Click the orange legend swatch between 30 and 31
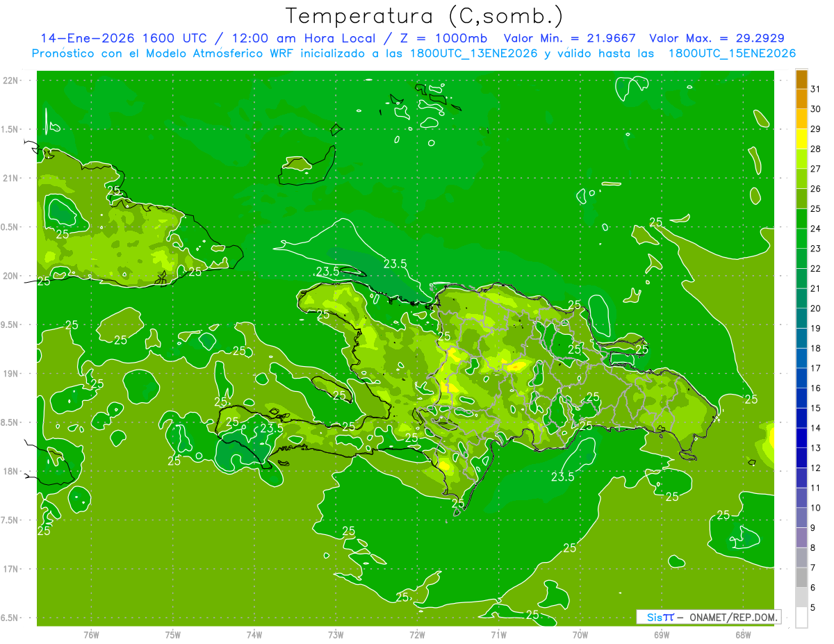Viewport: 834px width, 644px height. (x=801, y=99)
